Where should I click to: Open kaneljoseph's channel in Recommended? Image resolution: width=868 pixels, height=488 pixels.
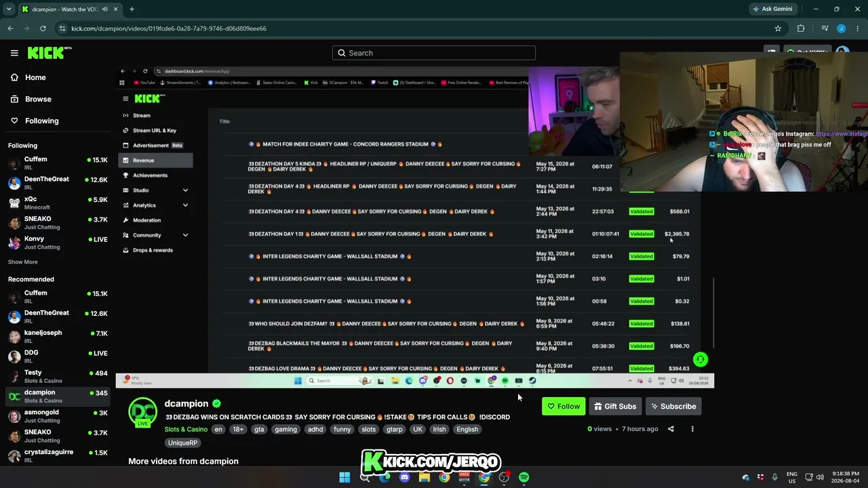[x=58, y=337]
